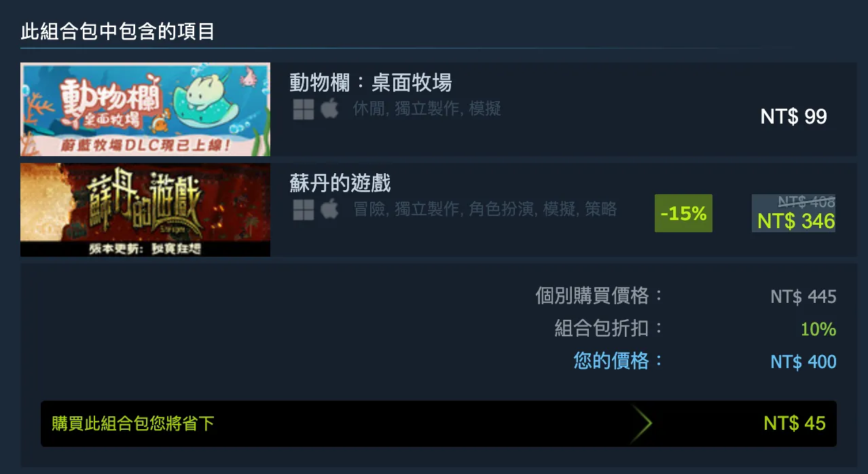The width and height of the screenshot is (868, 474).
Task: Click the 您的價格 NT$ 400 value
Action: 803,362
